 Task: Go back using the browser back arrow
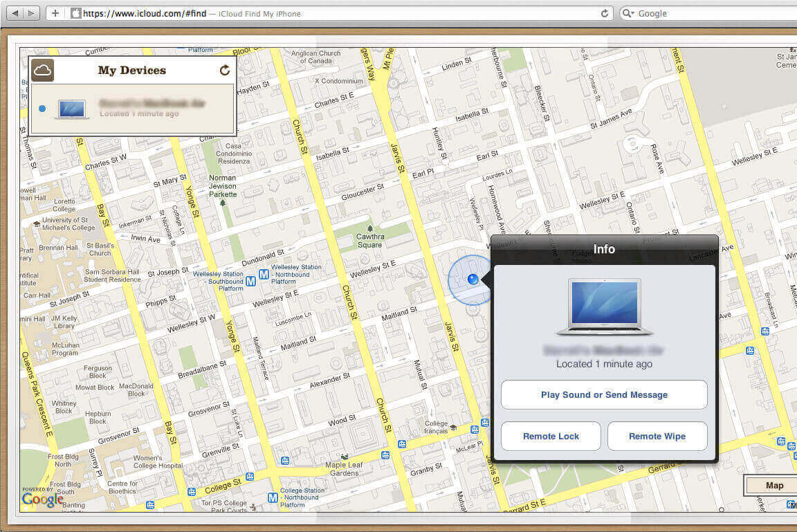pyautogui.click(x=15, y=13)
